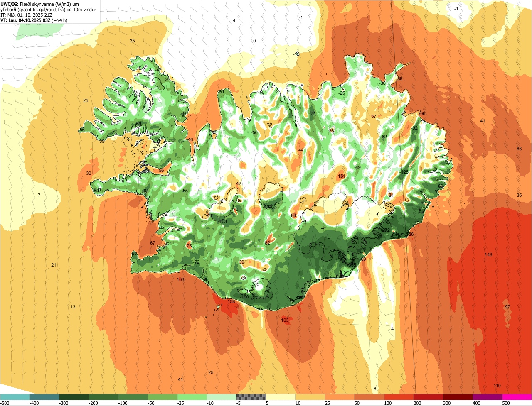Click the map value '42'

[x=239, y=183]
